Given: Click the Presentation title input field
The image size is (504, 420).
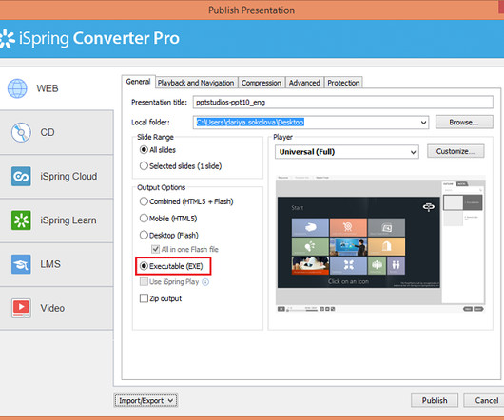Looking at the screenshot, I should pyautogui.click(x=343, y=102).
